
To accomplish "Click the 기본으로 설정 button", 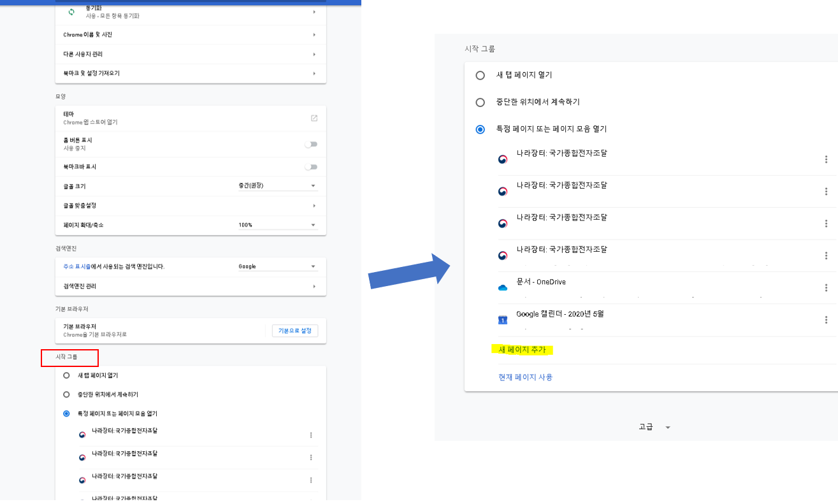I will coord(295,331).
